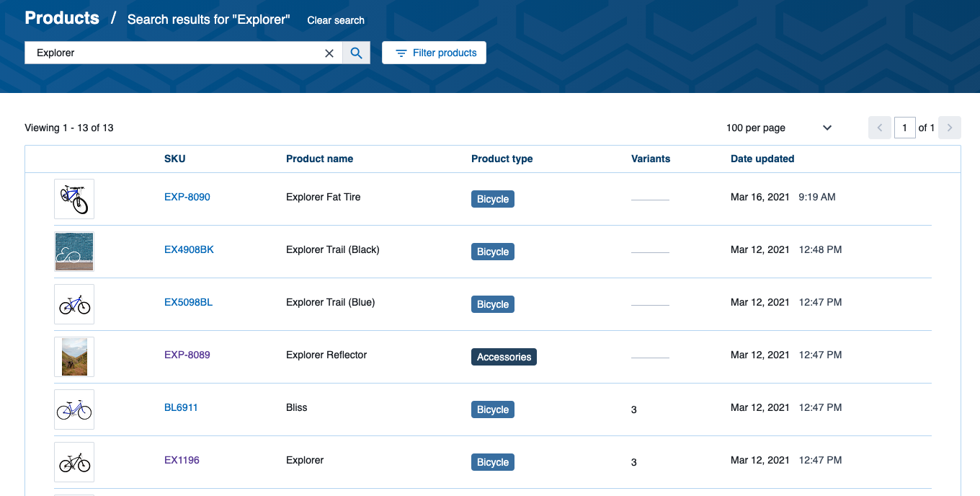Click the variants count in the Bliss row

[634, 409]
